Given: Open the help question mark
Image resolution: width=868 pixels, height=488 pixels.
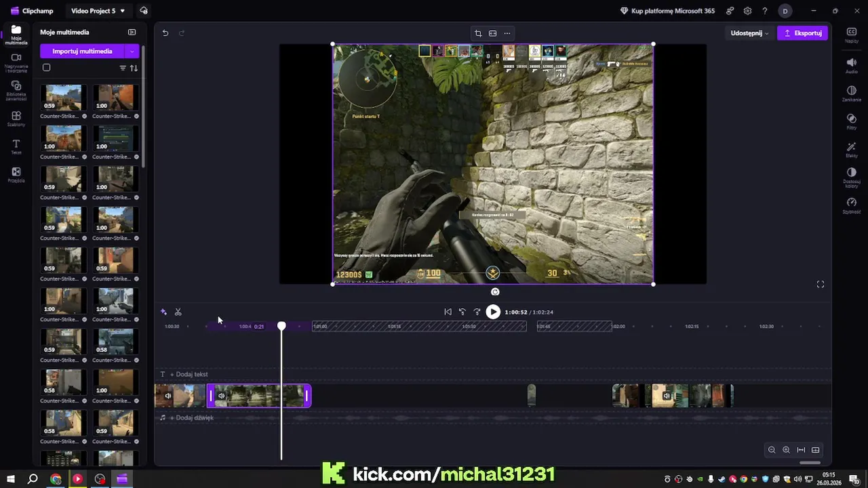Looking at the screenshot, I should 765,11.
